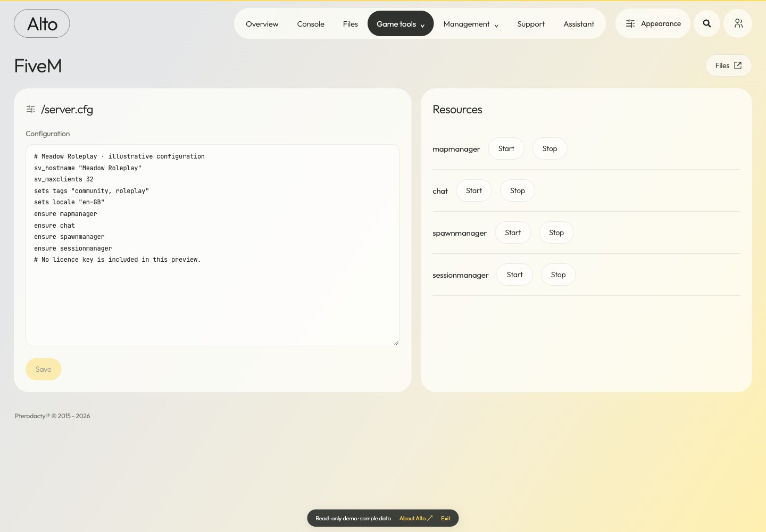Go to the Overview tab
The width and height of the screenshot is (766, 532).
(x=262, y=24)
